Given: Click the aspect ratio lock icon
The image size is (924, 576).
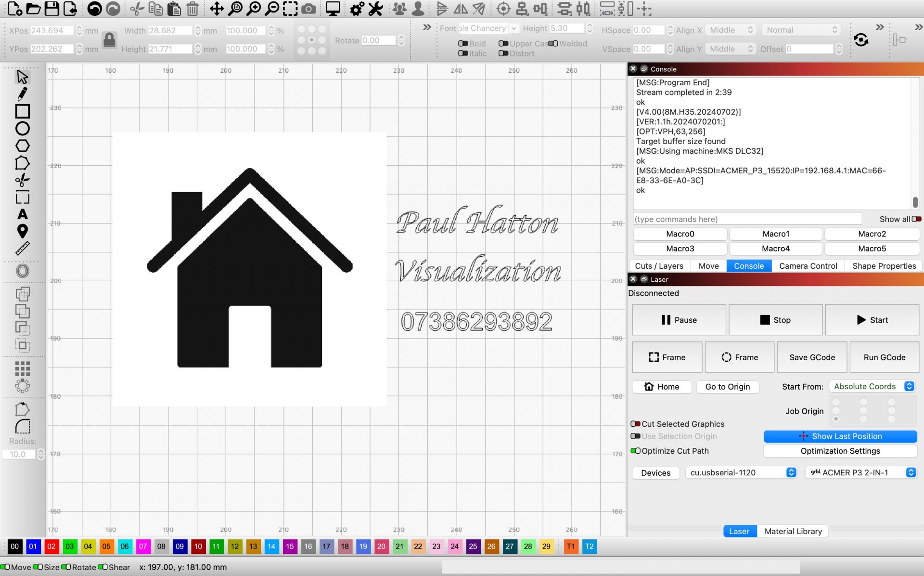Looking at the screenshot, I should pyautogui.click(x=109, y=39).
